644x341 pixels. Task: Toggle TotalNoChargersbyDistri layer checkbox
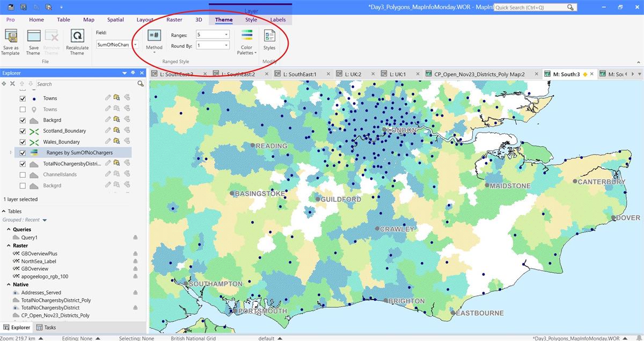click(23, 163)
